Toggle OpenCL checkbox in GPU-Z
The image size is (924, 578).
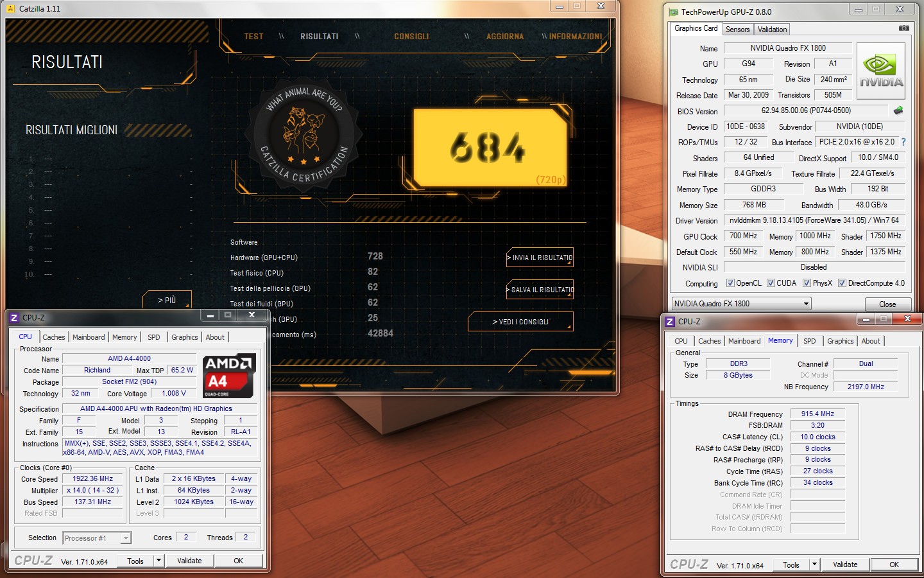coord(730,283)
